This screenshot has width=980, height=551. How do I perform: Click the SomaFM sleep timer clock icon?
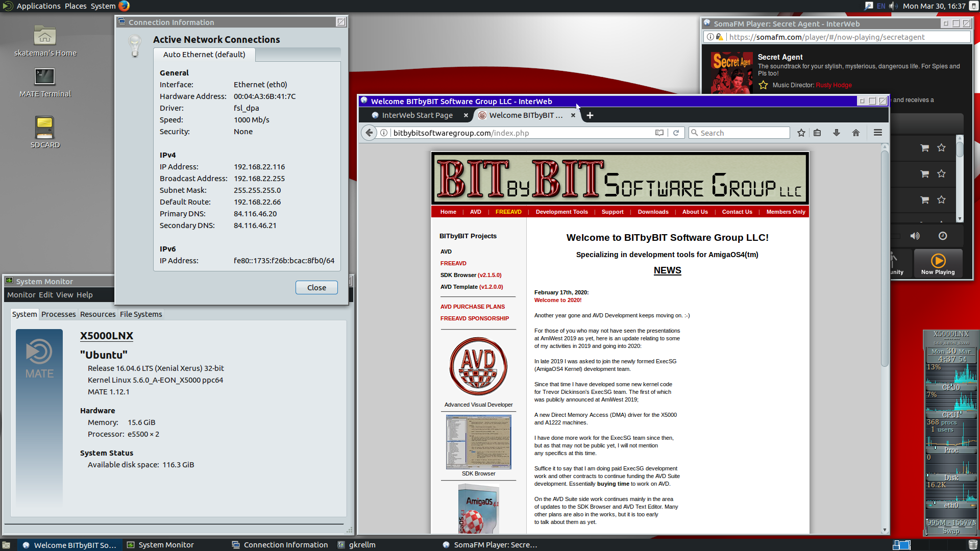(943, 236)
